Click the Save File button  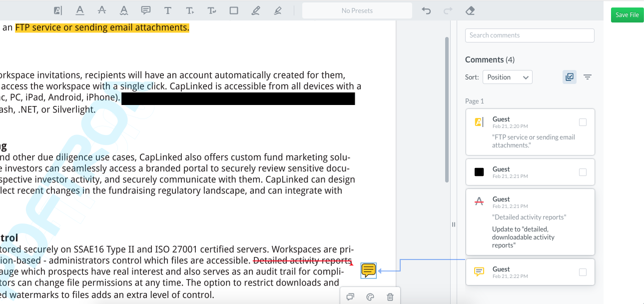627,15
